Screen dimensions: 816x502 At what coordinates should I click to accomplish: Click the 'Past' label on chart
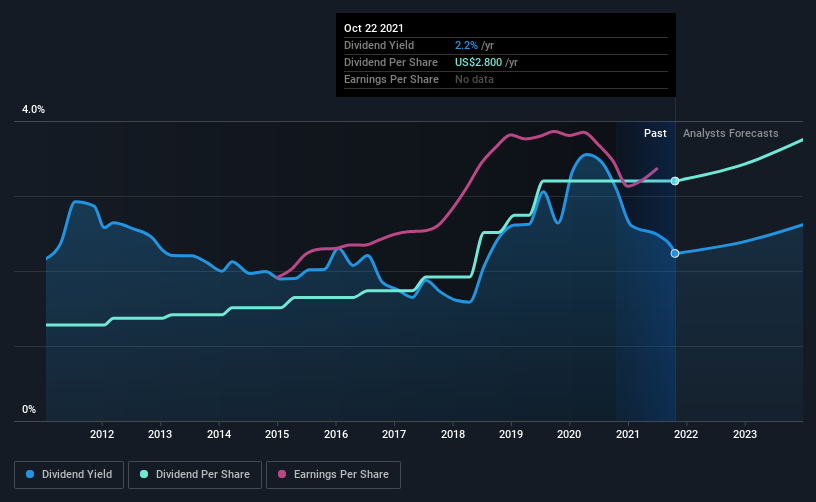point(655,133)
